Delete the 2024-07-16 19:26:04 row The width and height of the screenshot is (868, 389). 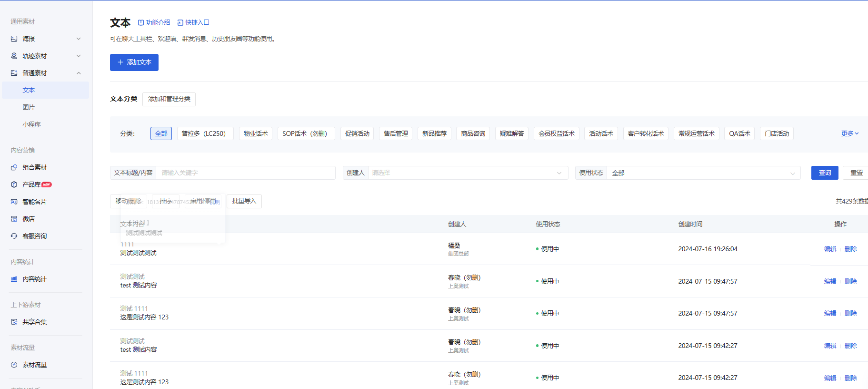[x=850, y=249]
